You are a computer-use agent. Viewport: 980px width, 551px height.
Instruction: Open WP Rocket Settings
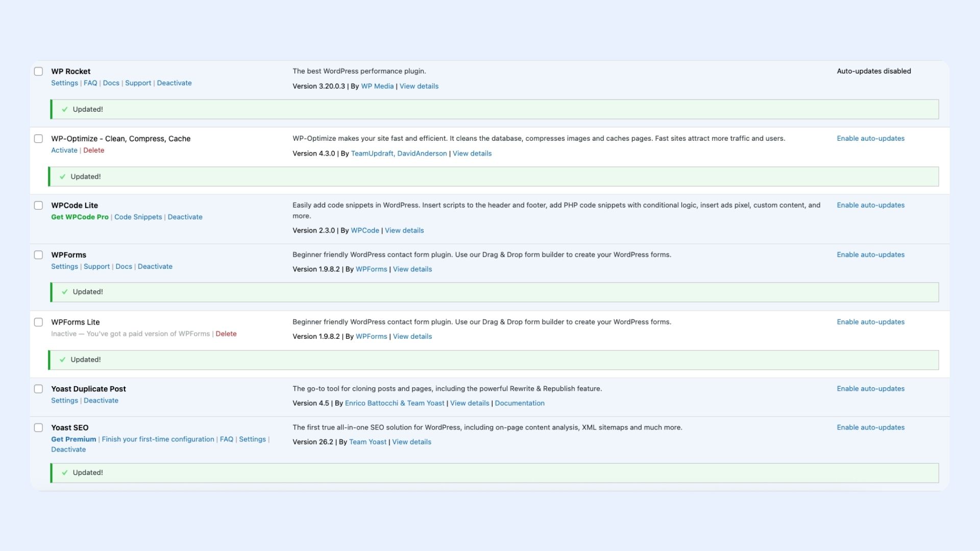(64, 83)
